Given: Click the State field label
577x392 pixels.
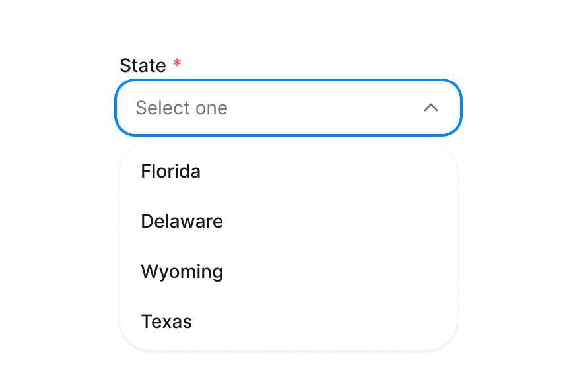Looking at the screenshot, I should point(143,65).
